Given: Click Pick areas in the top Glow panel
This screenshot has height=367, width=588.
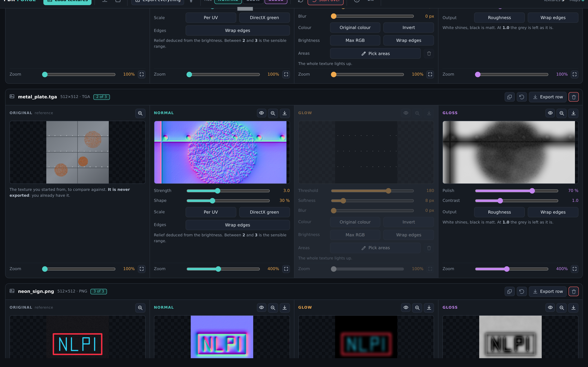Looking at the screenshot, I should pyautogui.click(x=375, y=53).
